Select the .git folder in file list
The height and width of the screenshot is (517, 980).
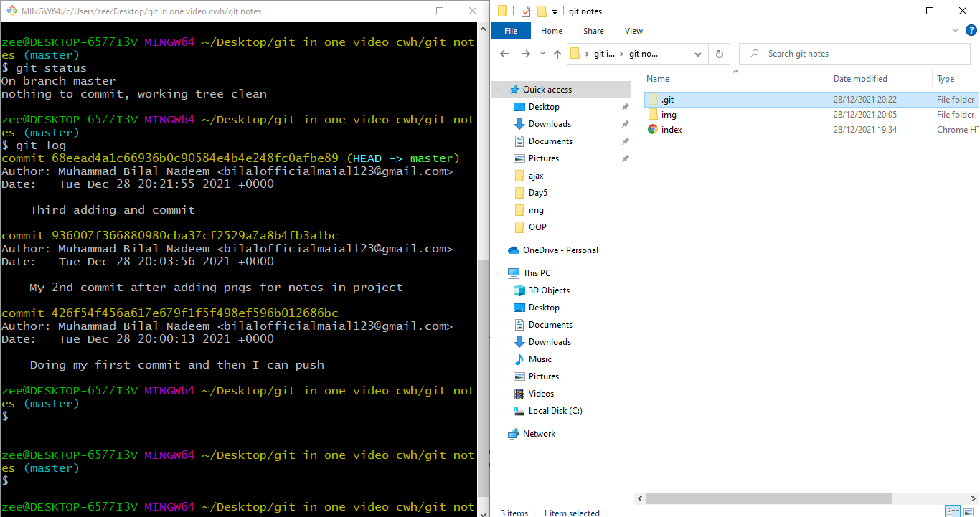811,100
